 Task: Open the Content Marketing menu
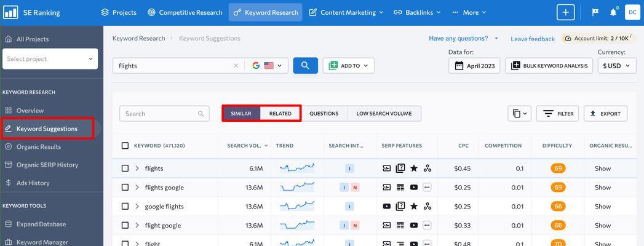(x=346, y=12)
